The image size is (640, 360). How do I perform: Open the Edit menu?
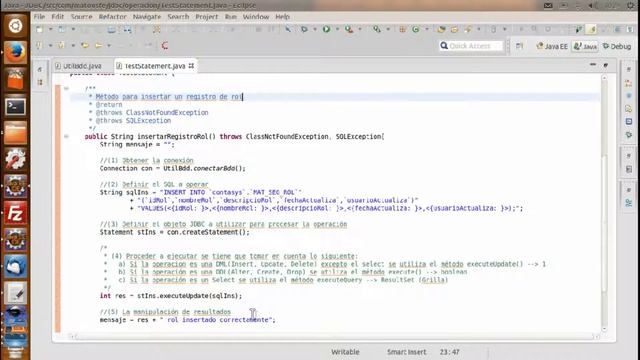tap(58, 17)
